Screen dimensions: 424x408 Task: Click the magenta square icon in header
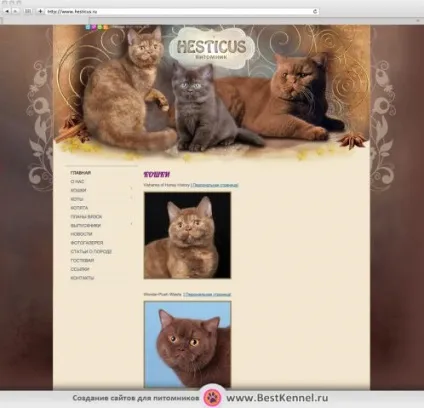pos(94,27)
